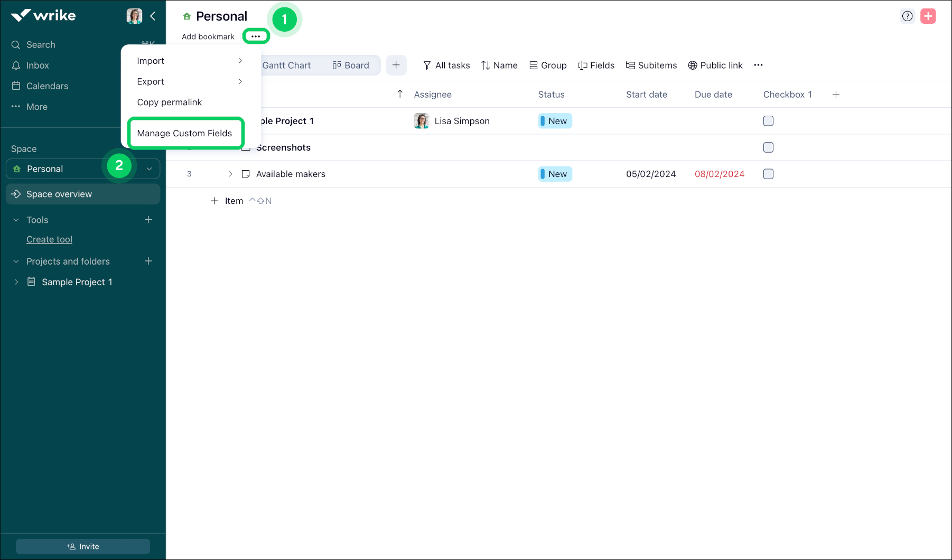Tick Checkbox 1 for Sample Project 1
952x560 pixels.
click(768, 121)
